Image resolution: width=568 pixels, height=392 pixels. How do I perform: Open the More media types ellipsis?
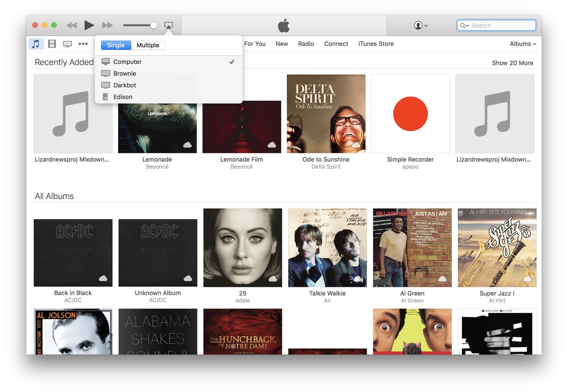point(83,44)
